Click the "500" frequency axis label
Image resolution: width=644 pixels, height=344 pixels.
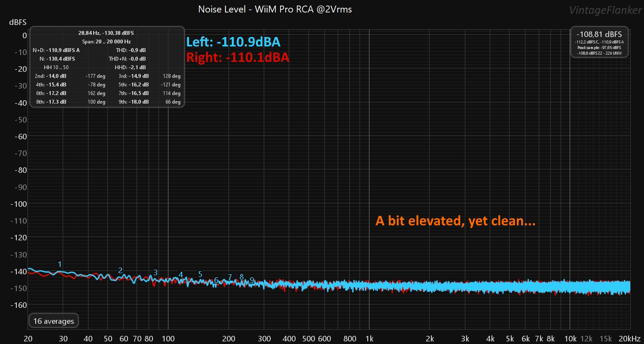[x=308, y=338]
